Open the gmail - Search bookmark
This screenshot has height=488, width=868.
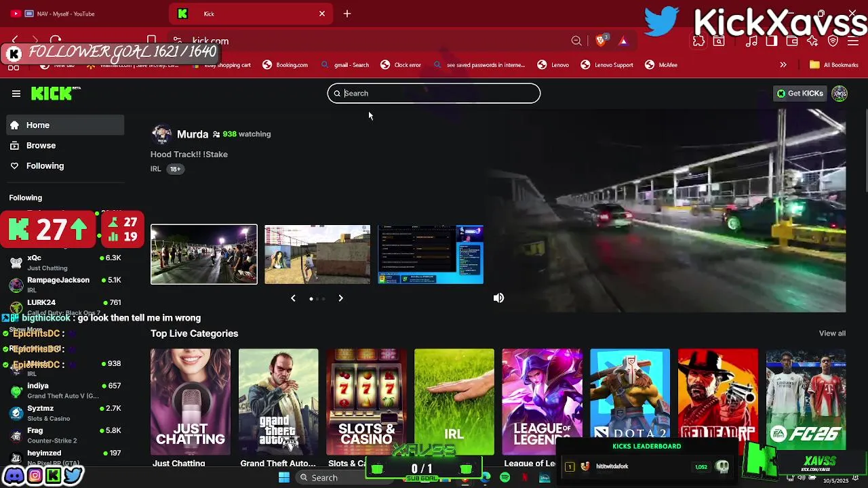[x=344, y=65]
